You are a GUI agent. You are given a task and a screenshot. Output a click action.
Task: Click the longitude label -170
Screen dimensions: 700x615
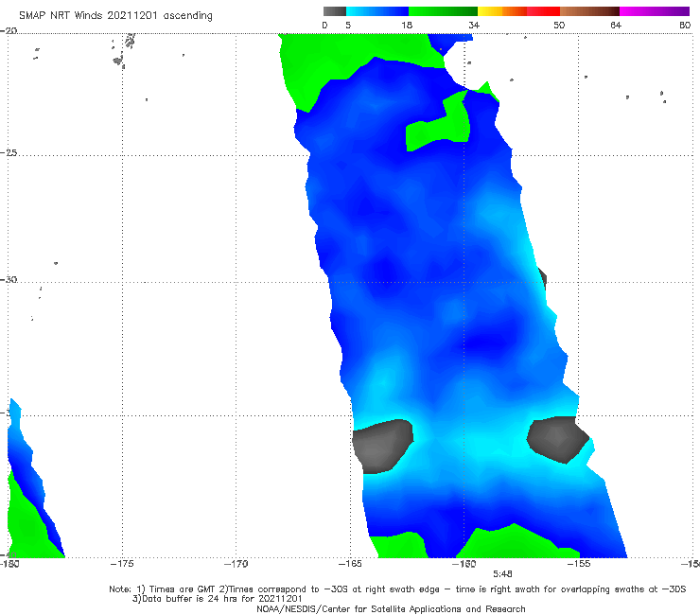[236, 564]
